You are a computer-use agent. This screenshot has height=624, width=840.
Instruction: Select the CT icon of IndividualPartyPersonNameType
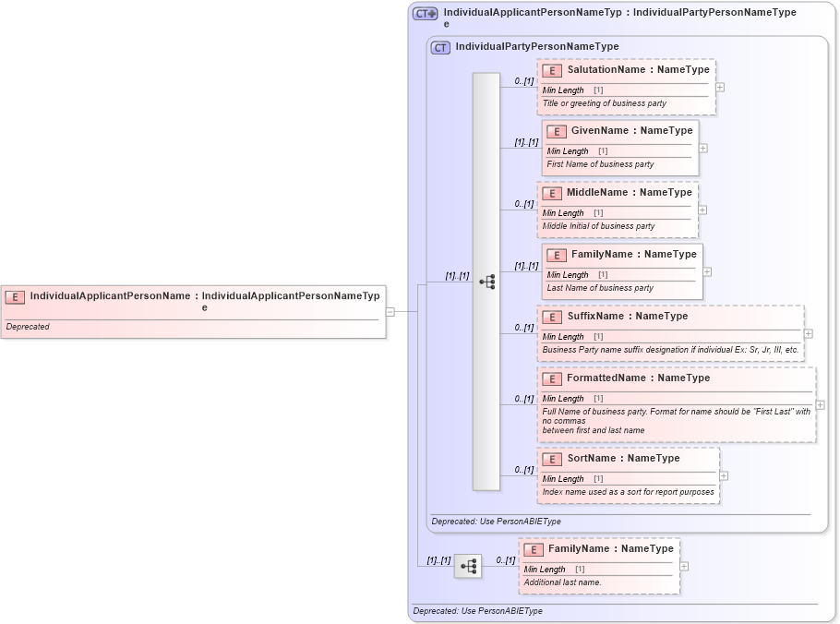[440, 46]
